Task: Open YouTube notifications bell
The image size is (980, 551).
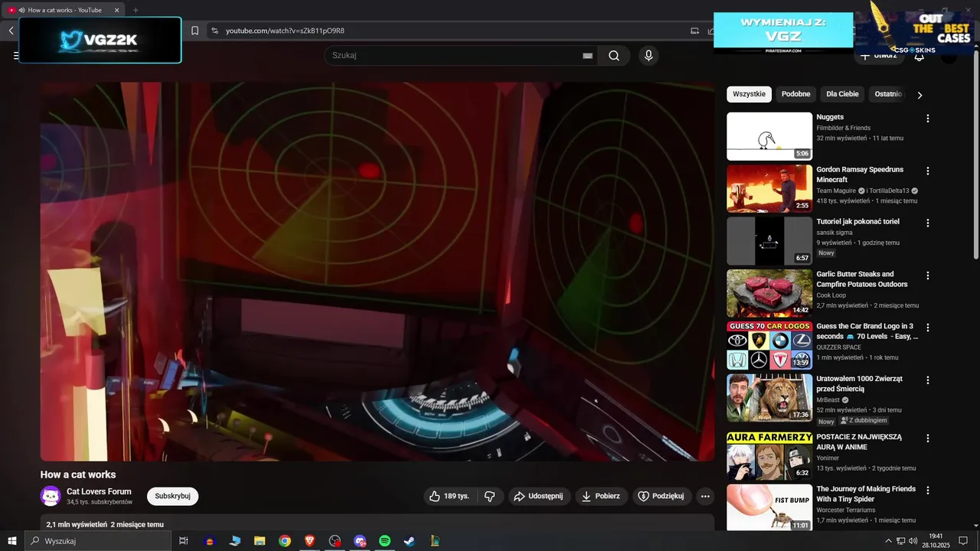Action: pos(920,56)
